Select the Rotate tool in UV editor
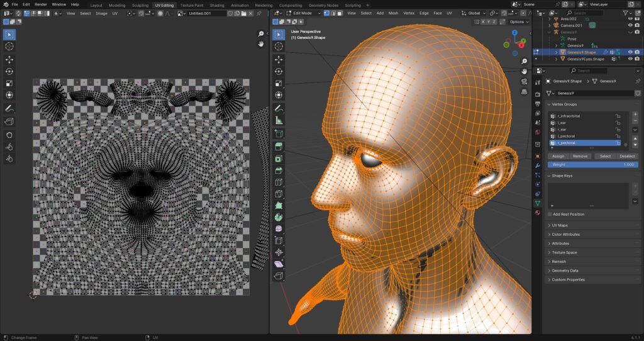This screenshot has width=644, height=341. pos(9,72)
